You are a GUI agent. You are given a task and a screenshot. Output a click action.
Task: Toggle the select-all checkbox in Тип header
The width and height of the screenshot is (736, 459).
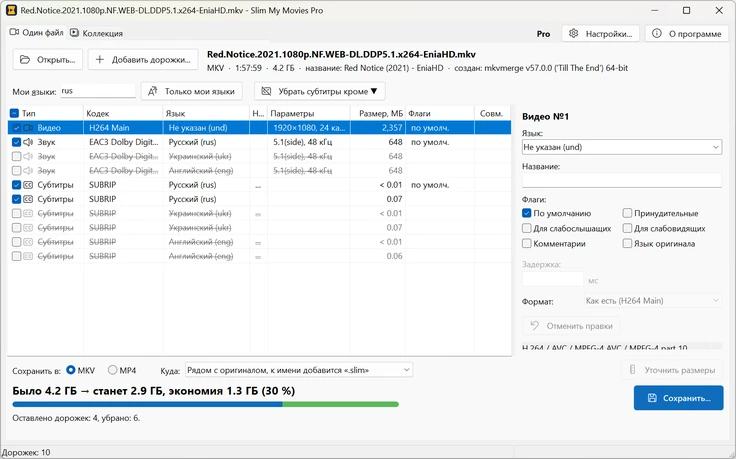point(14,113)
